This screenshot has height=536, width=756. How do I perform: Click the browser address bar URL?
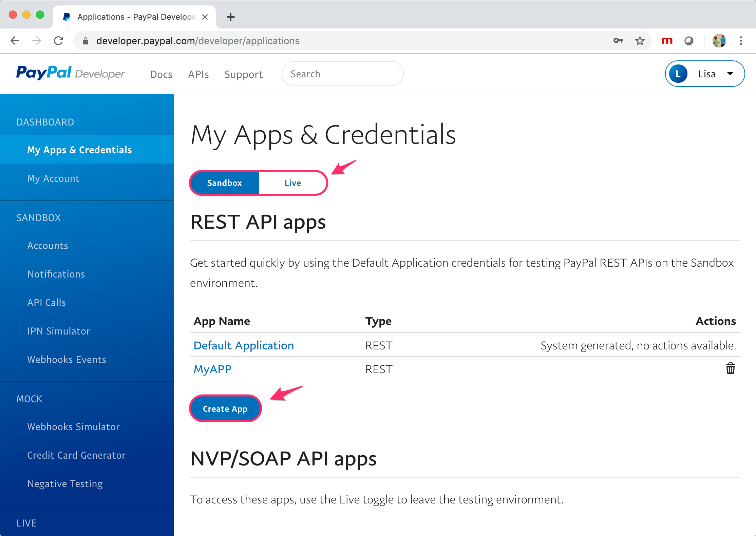[198, 41]
